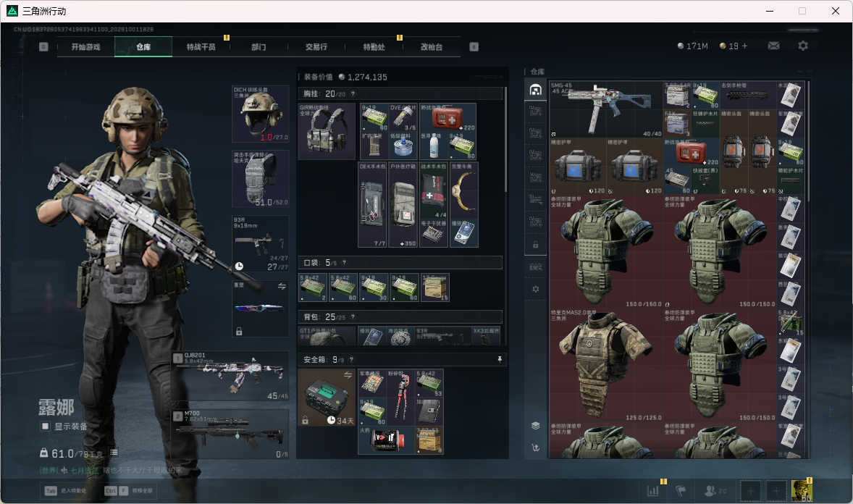Click swap arrows on the 重型 melee slot

(282, 286)
